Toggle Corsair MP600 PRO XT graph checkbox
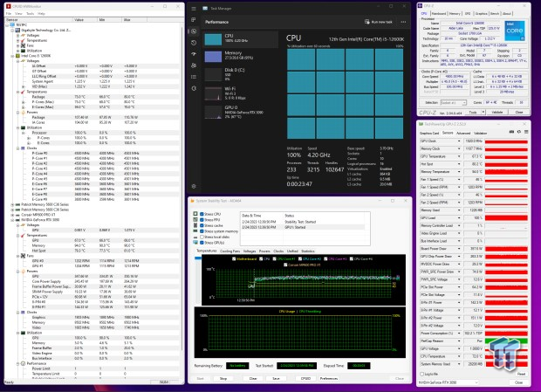Screen dimensions: 541x392 285,265
